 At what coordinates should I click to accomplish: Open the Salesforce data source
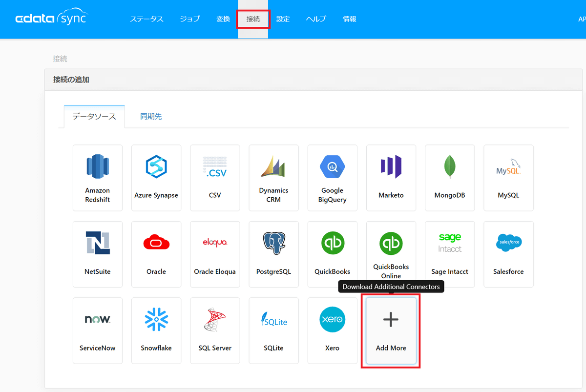508,254
